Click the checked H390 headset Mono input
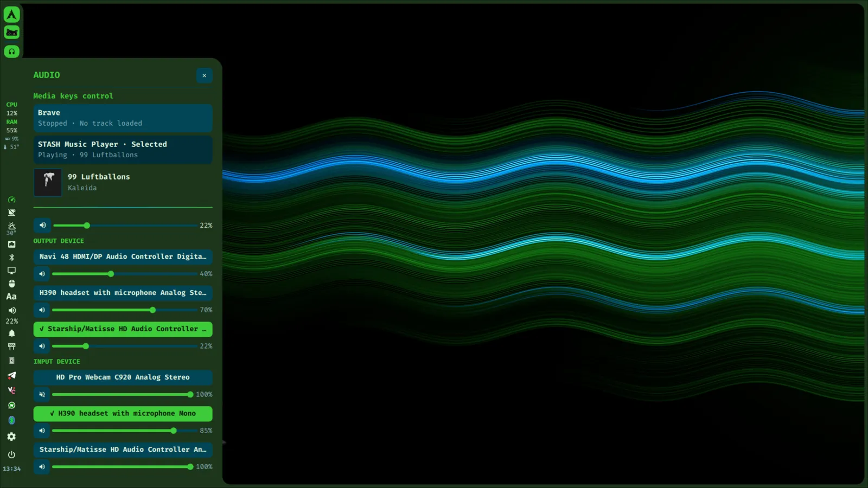 123,414
